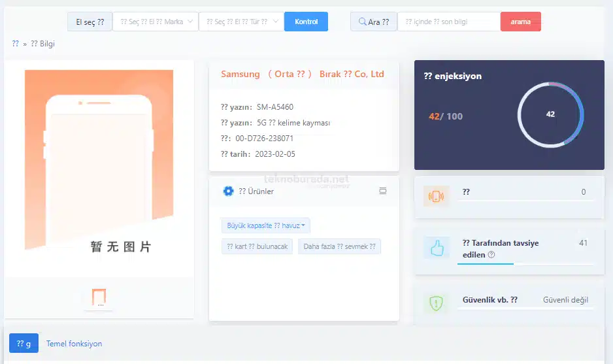Click the blue thumbs-up icon
Image resolution: width=613 pixels, height=364 pixels.
437,248
